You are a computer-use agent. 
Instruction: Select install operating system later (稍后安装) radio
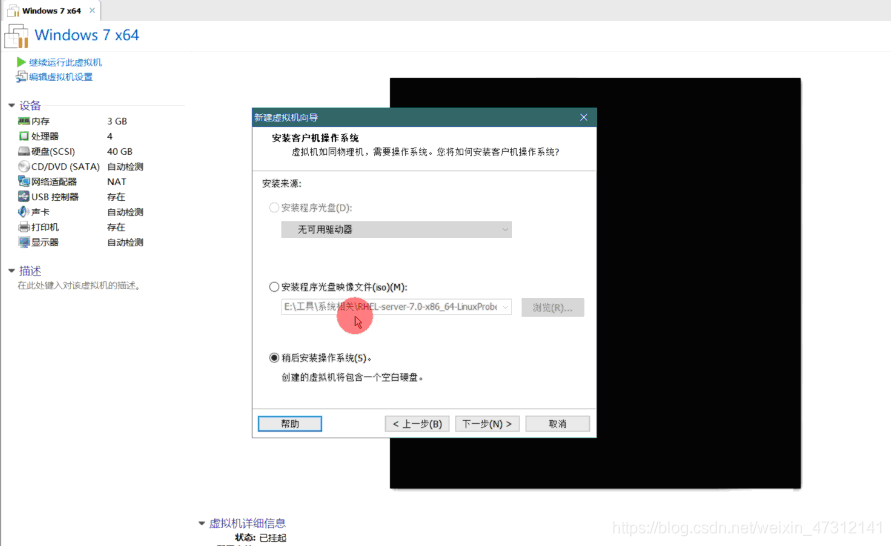274,358
